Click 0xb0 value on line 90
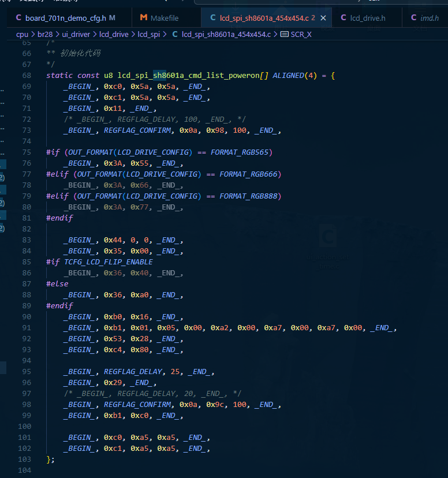Viewport: 448px width, 478px height. [113, 317]
